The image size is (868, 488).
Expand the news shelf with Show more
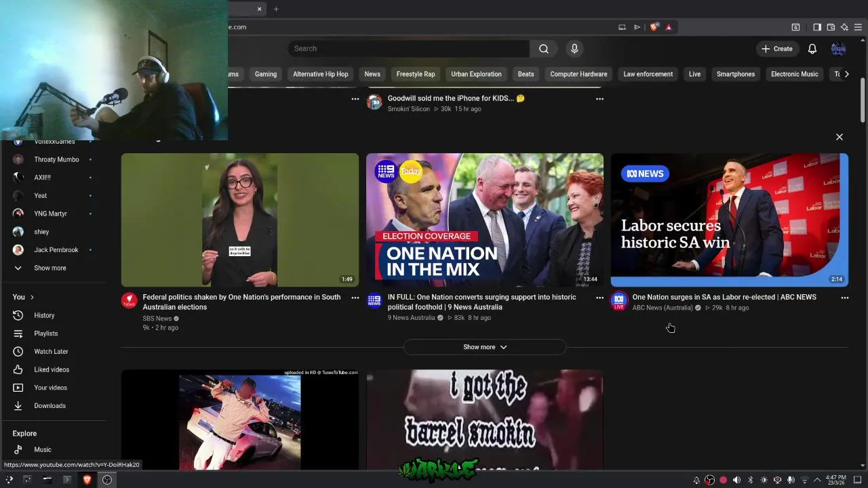tap(484, 347)
